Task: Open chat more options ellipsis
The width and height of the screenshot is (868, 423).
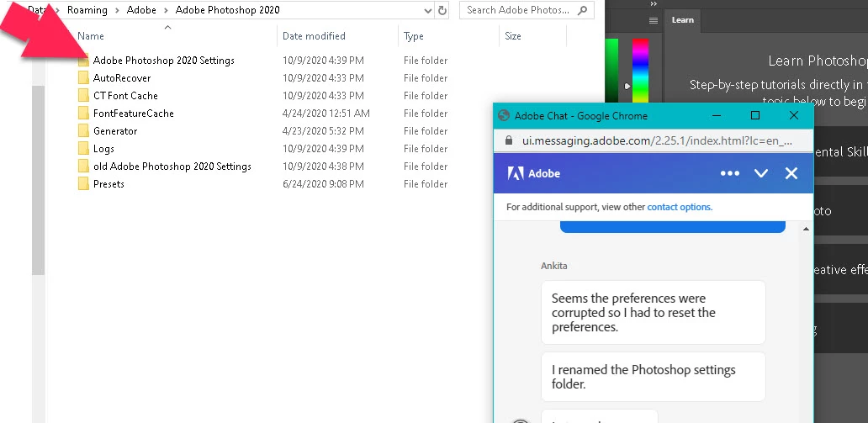Action: [729, 173]
